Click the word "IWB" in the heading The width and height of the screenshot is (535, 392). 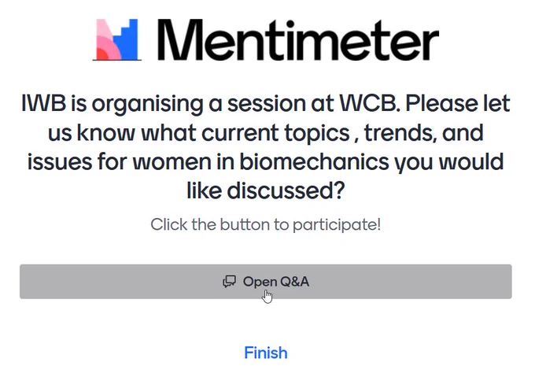click(x=43, y=103)
